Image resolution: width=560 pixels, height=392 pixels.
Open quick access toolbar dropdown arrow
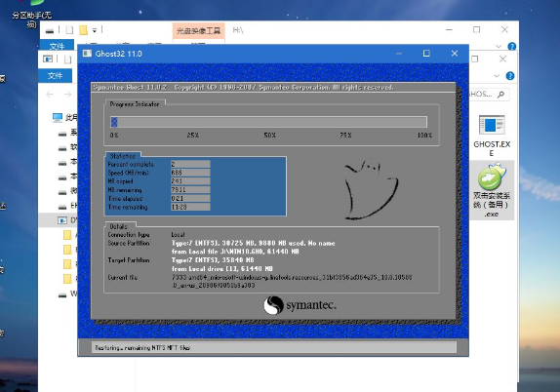[x=95, y=30]
